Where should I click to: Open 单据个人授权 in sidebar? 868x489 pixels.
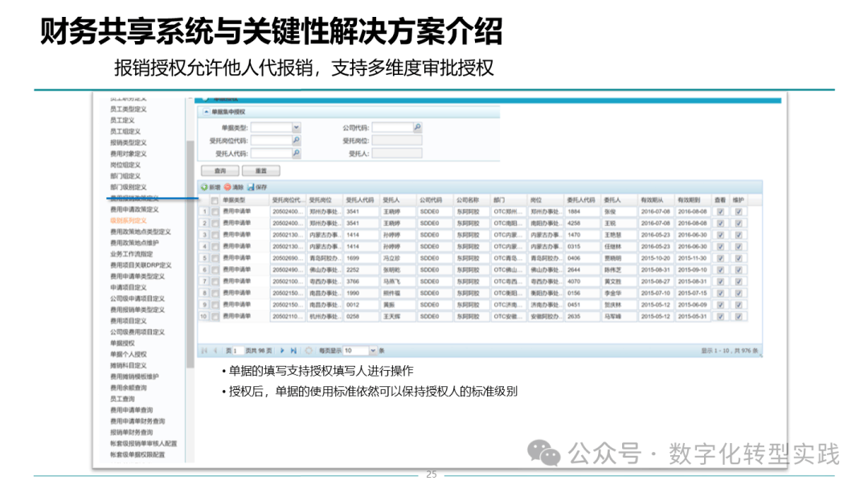point(129,354)
